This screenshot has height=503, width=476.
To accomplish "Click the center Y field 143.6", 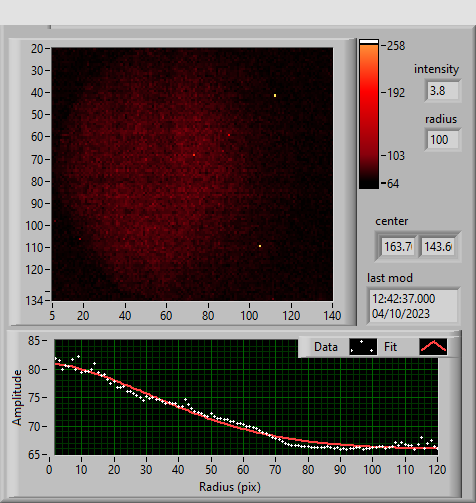I will click(x=438, y=247).
